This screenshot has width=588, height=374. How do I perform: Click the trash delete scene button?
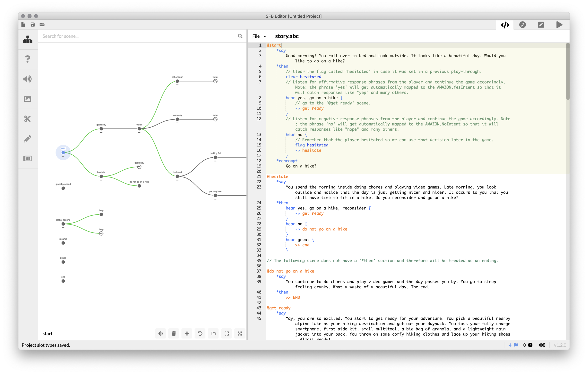click(174, 334)
